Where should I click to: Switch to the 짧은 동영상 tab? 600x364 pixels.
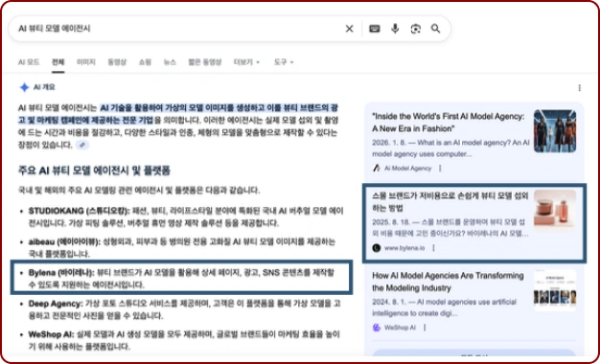point(205,62)
